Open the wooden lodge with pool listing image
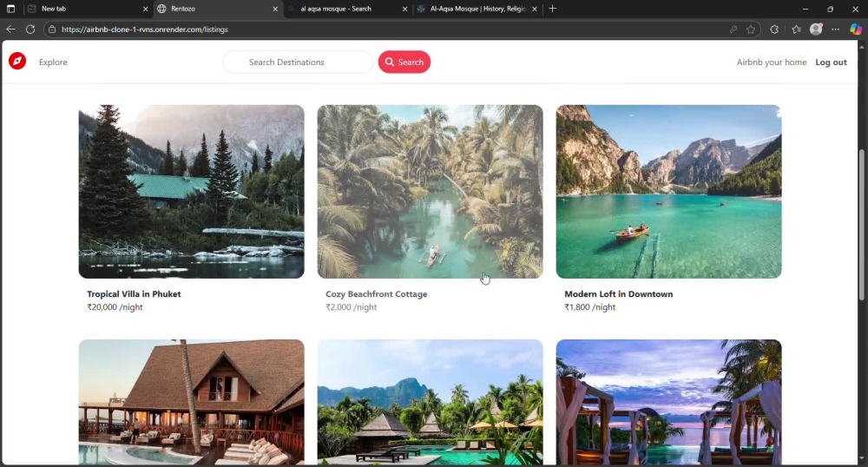The width and height of the screenshot is (868, 467). [192, 402]
